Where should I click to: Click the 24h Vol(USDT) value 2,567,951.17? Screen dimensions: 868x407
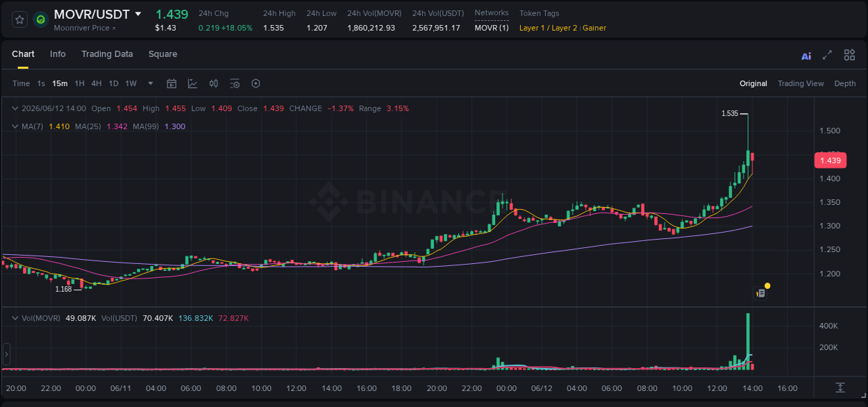(436, 28)
